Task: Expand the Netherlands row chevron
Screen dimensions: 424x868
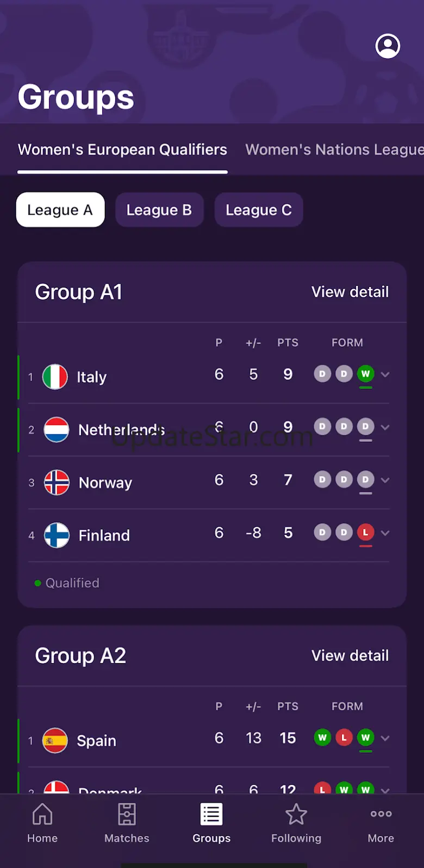Action: 385,427
